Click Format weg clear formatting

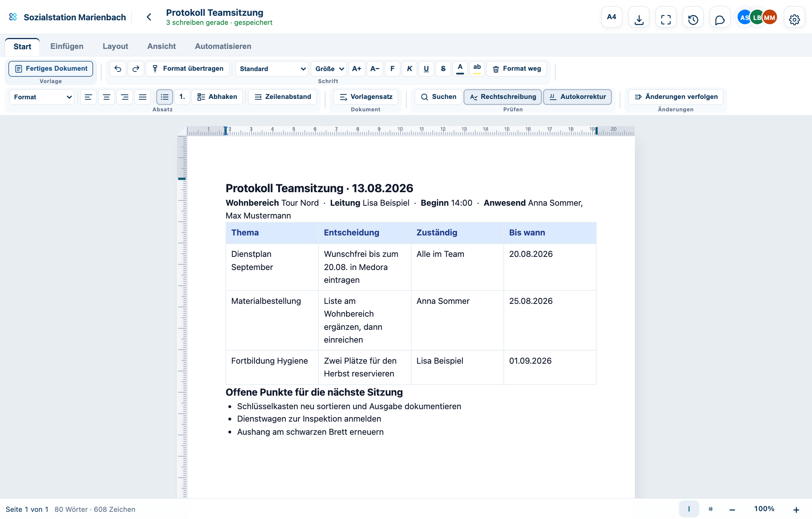point(517,68)
